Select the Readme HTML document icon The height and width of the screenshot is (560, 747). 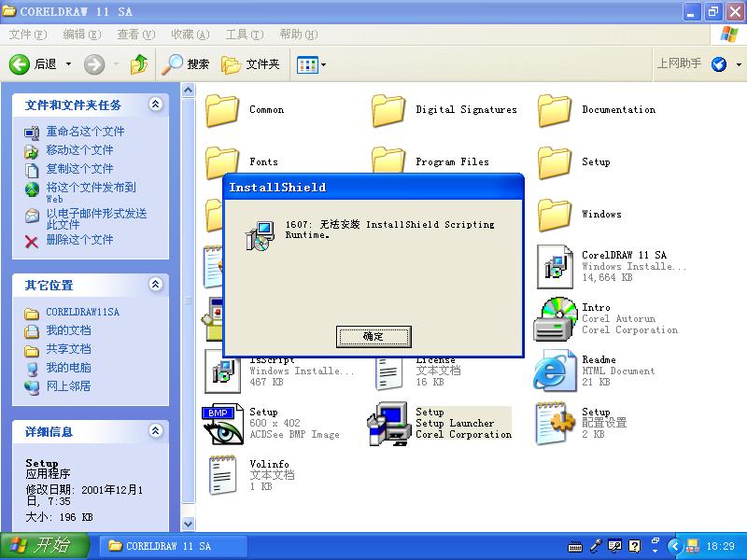[555, 371]
